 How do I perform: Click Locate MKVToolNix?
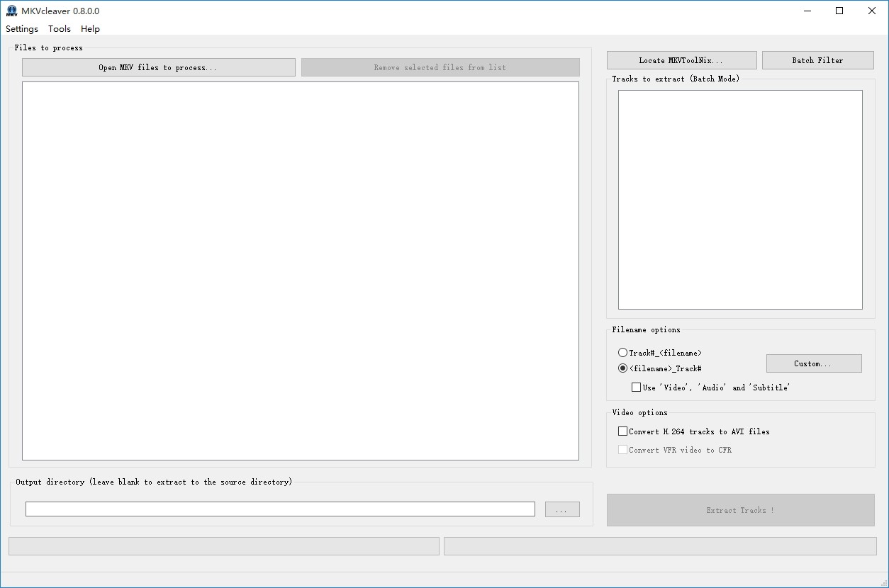click(x=681, y=60)
